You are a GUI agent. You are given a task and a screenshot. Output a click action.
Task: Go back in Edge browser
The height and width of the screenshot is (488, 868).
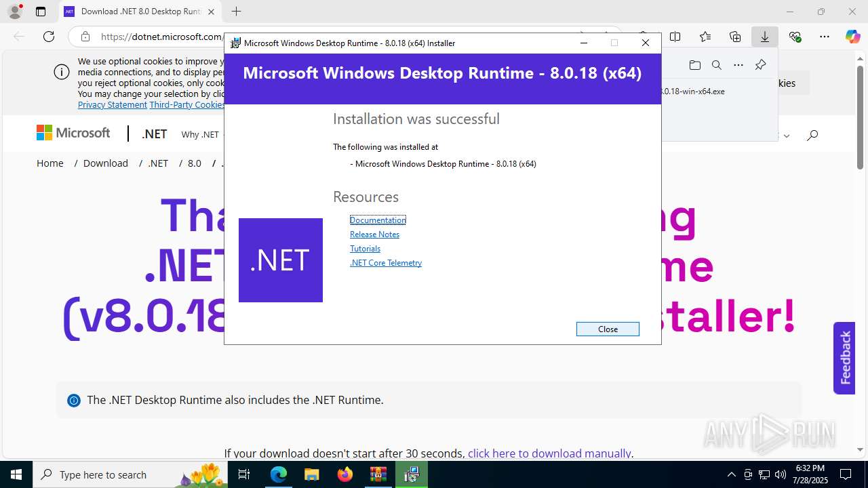tap(19, 37)
